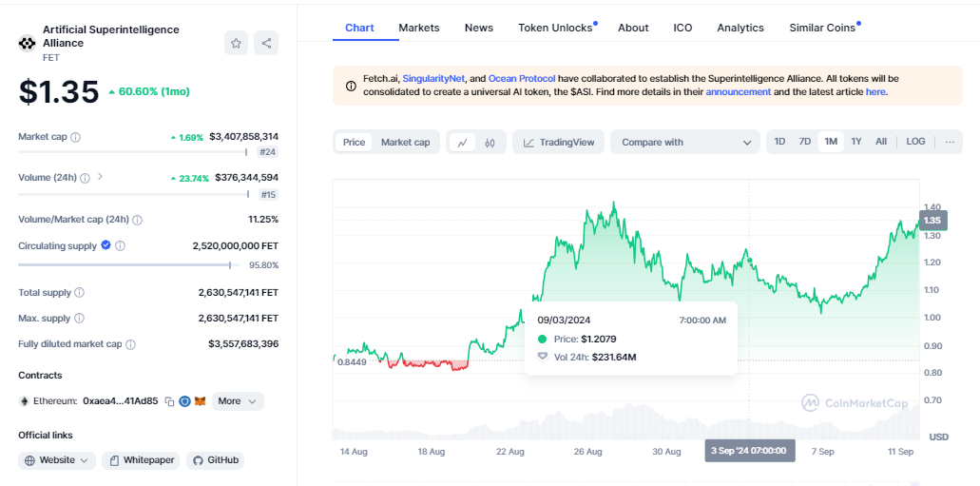Image resolution: width=980 pixels, height=486 pixels.
Task: Click the document icon on Whitepaper button
Action: tap(114, 460)
